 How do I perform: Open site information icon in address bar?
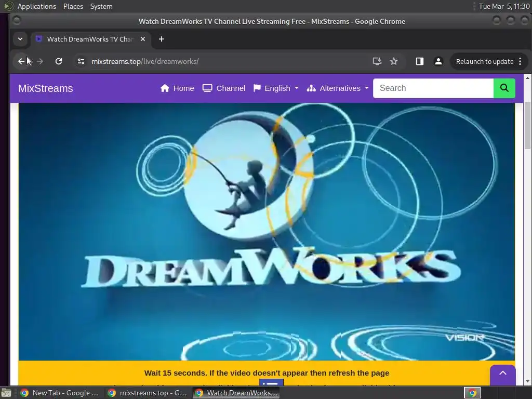[81, 61]
